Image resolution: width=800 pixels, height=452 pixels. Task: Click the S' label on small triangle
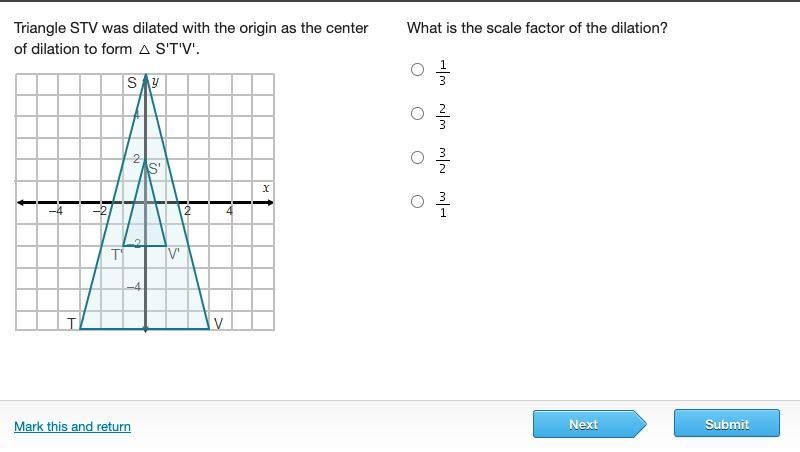[155, 168]
